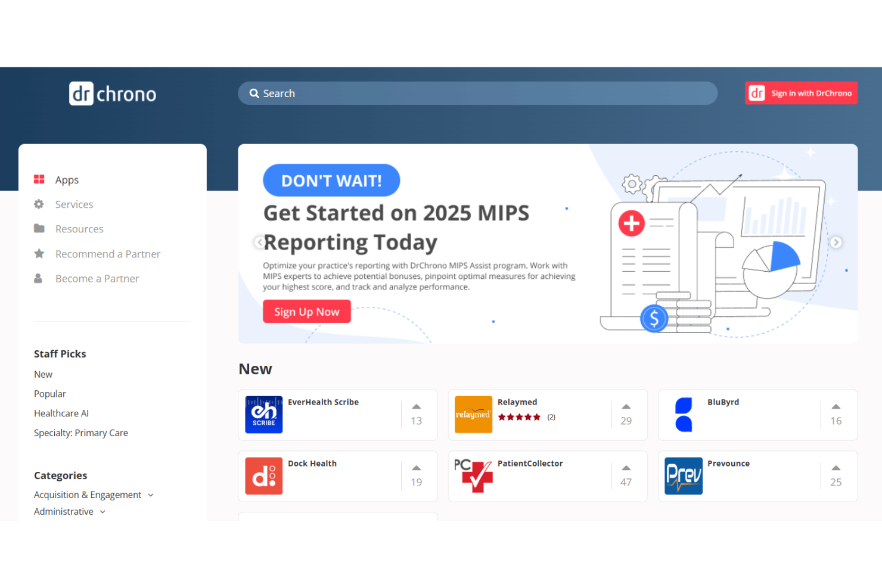The image size is (882, 588).
Task: Click the DON'T WAIT! badge
Action: tap(331, 180)
